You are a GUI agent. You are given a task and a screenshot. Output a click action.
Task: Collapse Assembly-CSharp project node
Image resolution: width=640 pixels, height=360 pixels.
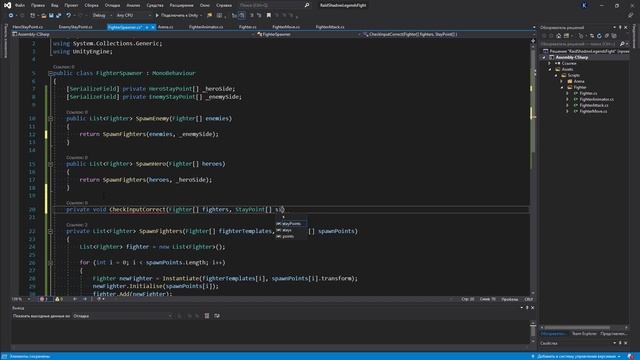coord(544,58)
